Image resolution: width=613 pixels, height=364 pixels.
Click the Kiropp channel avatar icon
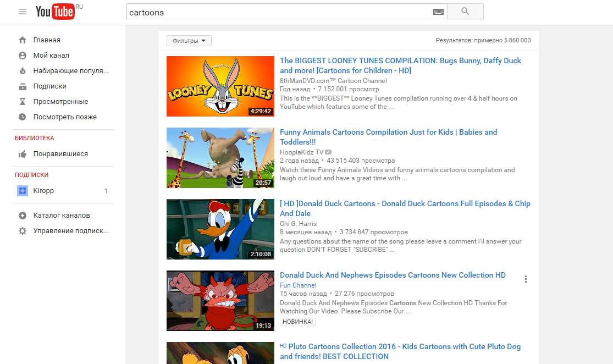click(x=23, y=191)
